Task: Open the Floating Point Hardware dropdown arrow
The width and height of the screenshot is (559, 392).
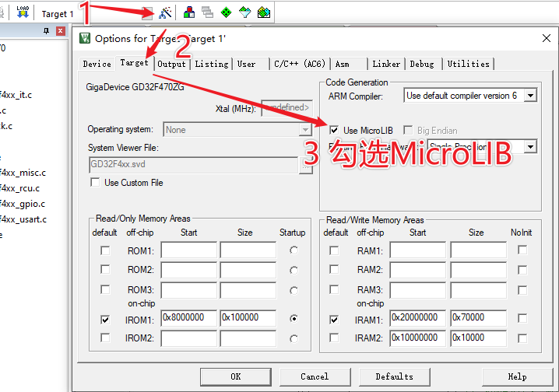Action: 530,147
